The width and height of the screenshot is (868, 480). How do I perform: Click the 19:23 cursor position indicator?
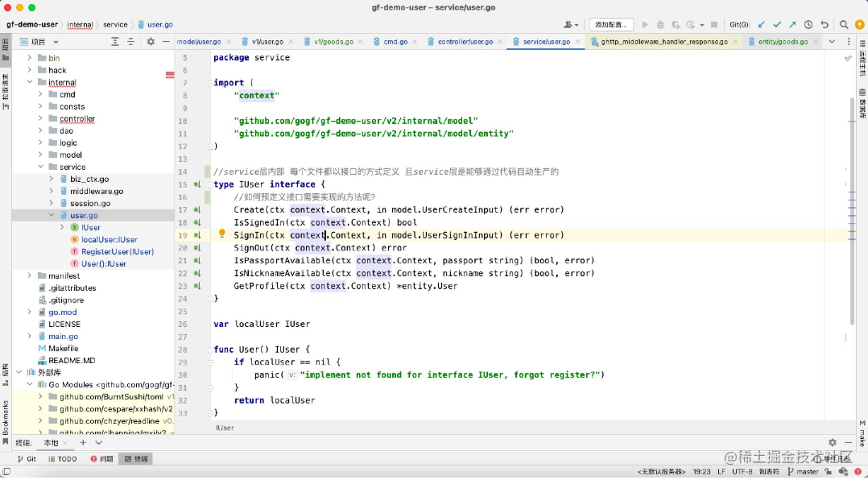click(x=702, y=471)
